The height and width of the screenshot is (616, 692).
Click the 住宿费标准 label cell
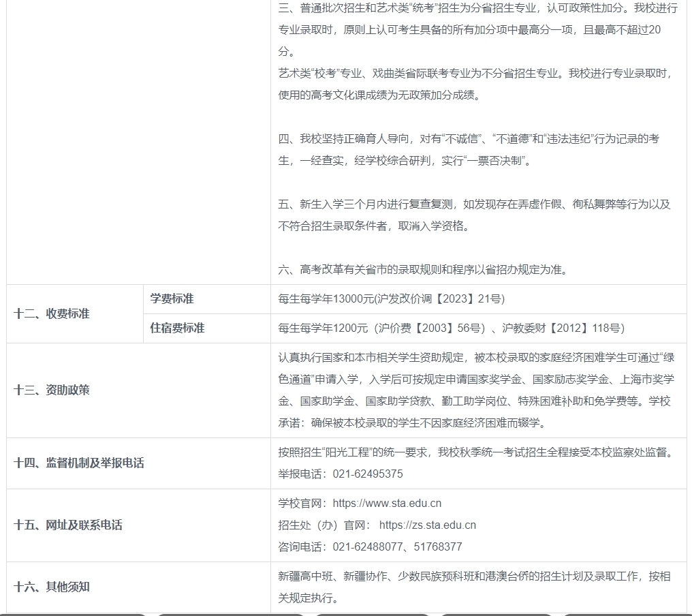click(178, 328)
